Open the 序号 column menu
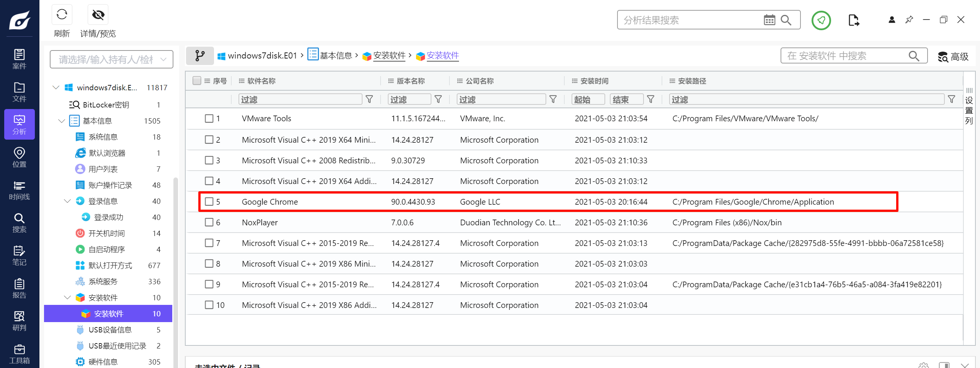The height and width of the screenshot is (368, 980). click(207, 81)
